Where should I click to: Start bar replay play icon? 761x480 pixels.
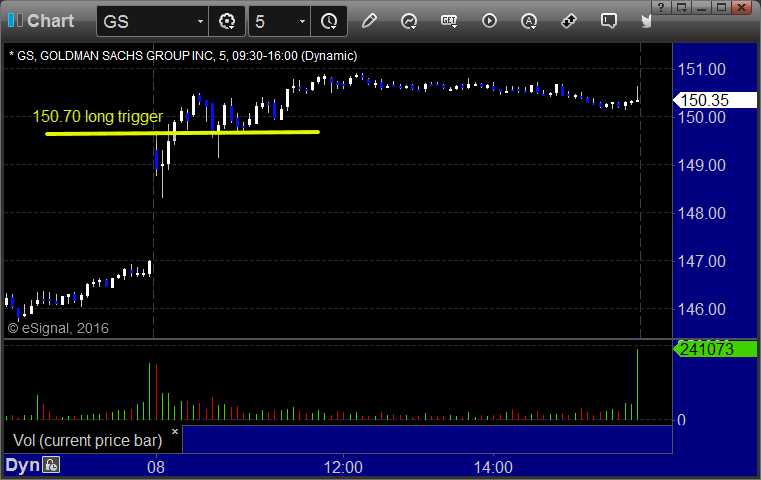[x=489, y=21]
